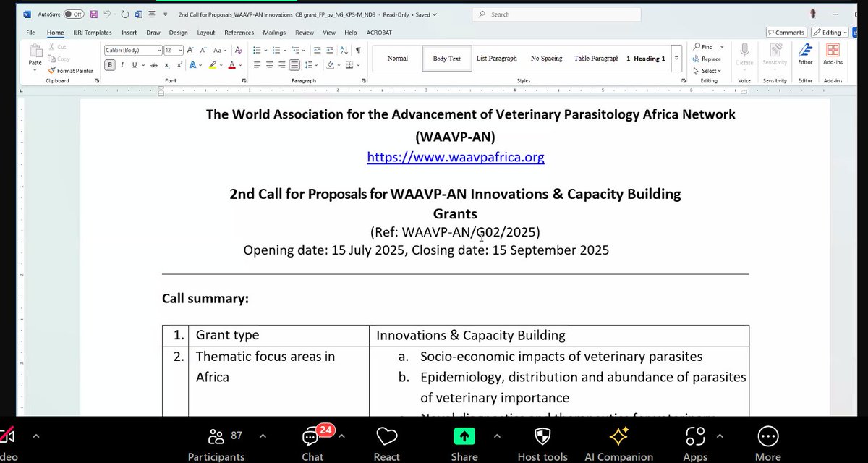
Task: Open the font name dropdown Calibri (Body)
Action: click(x=158, y=51)
